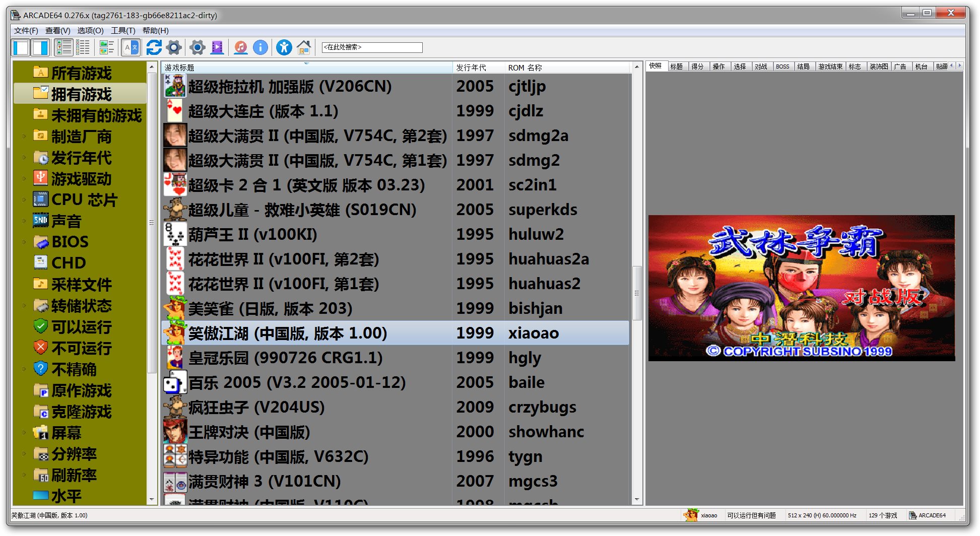Click the music note audio icon
The image size is (980, 536).
241,48
